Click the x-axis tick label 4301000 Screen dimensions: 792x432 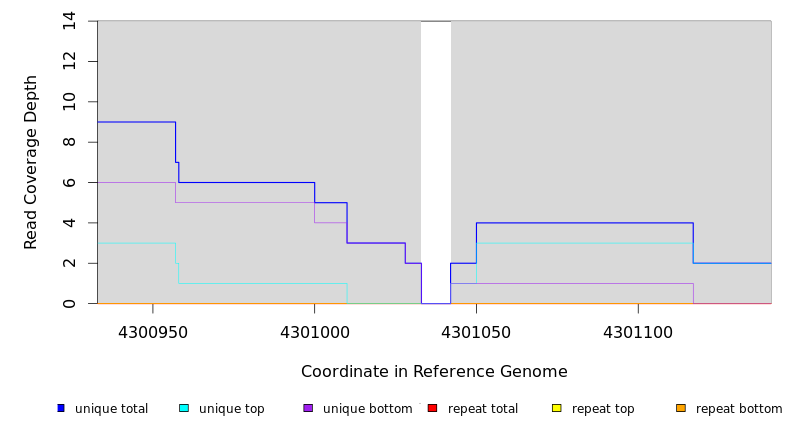(x=314, y=330)
